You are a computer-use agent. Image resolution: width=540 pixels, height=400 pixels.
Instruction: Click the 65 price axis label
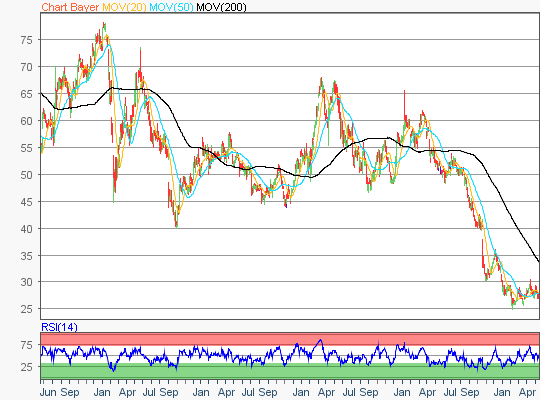pyautogui.click(x=27, y=94)
